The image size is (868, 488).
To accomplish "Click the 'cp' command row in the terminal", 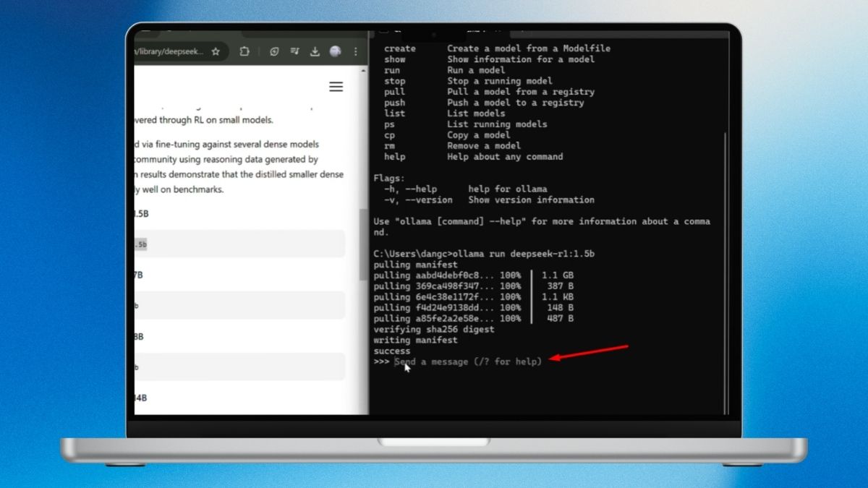I will click(x=447, y=135).
